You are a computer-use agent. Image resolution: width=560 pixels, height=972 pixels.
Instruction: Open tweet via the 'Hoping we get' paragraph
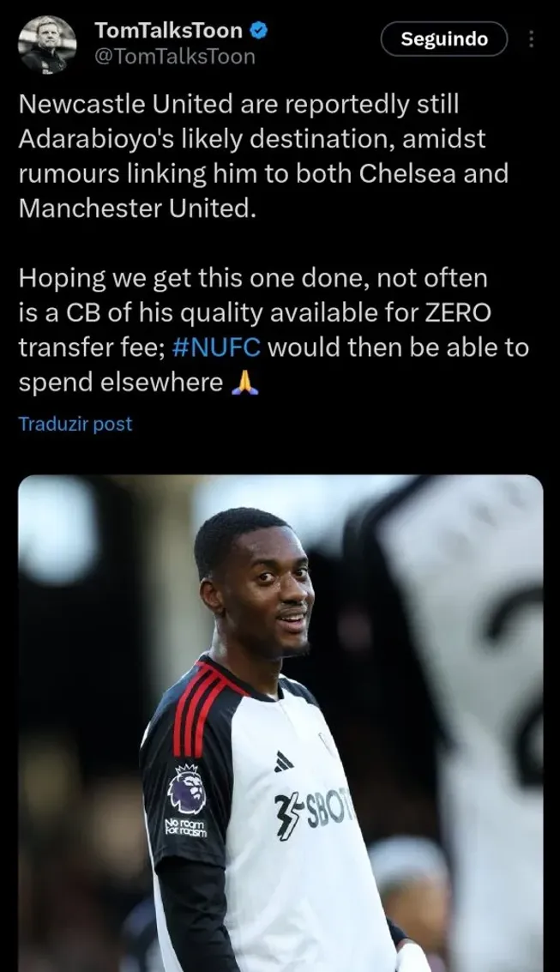(274, 330)
